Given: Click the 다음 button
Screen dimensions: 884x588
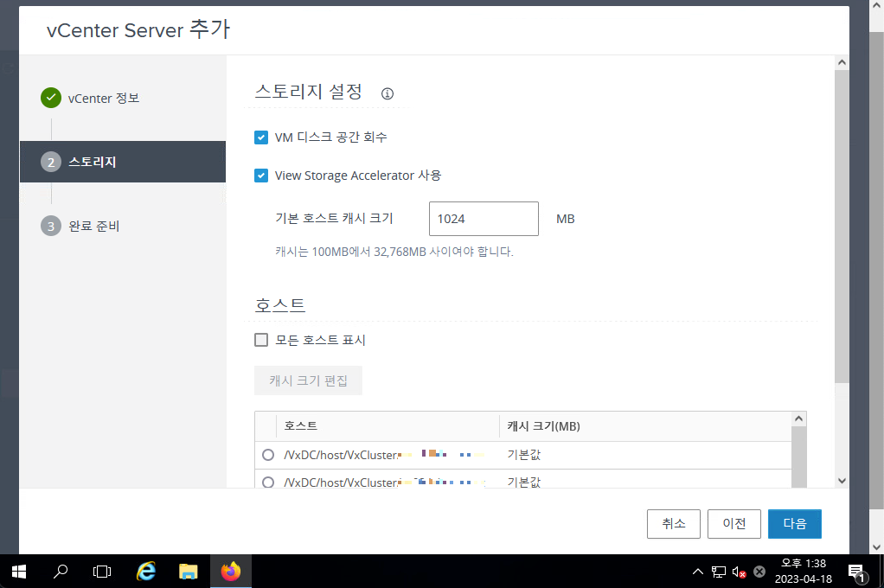Looking at the screenshot, I should pyautogui.click(x=794, y=524).
